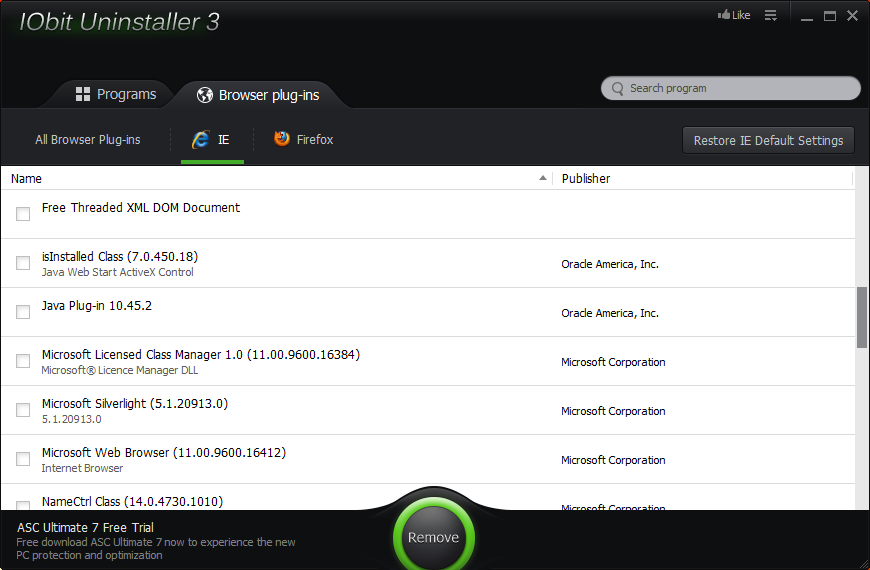The height and width of the screenshot is (570, 870).
Task: Check the Microsoft Web Browser checkbox
Action: point(23,458)
